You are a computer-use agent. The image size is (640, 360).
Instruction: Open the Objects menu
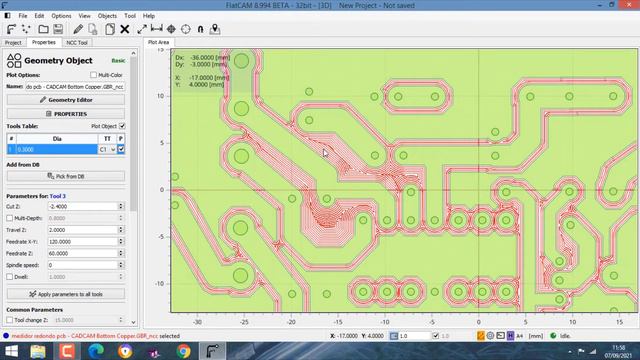pos(107,16)
